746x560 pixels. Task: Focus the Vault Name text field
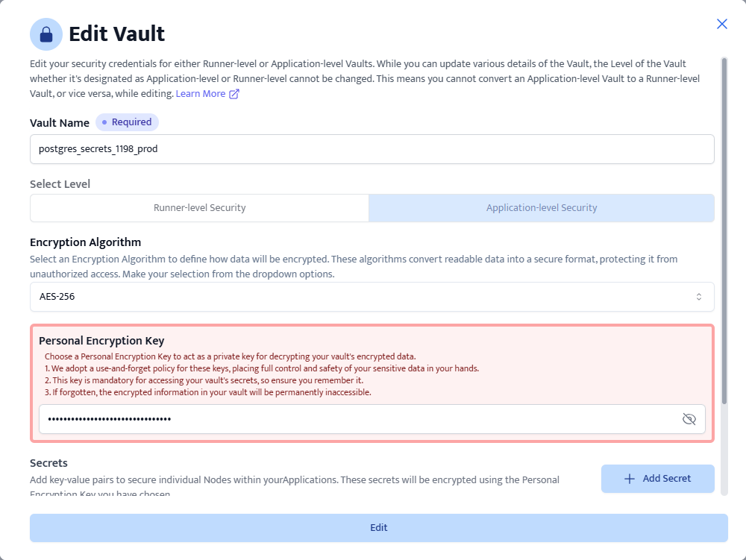pyautogui.click(x=372, y=149)
